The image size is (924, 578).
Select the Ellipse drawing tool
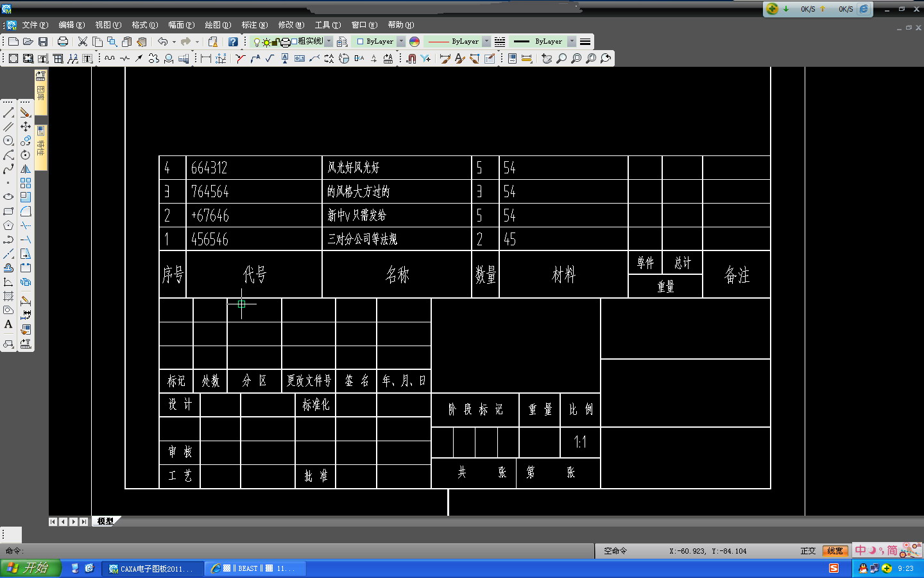pos(8,197)
